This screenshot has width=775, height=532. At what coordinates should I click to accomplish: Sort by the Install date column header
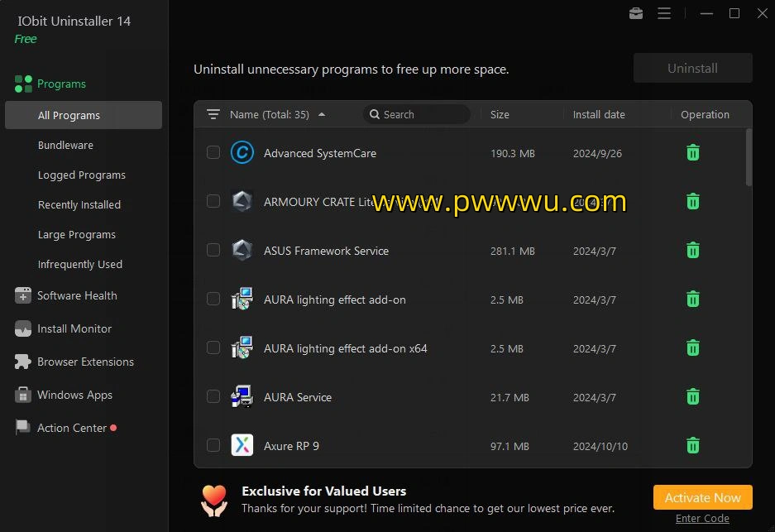[x=599, y=115]
